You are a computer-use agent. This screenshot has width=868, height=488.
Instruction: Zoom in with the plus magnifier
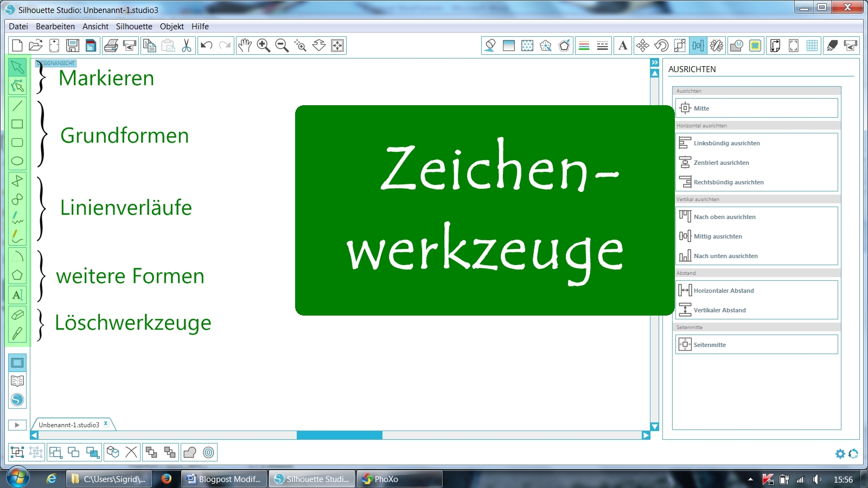(x=264, y=46)
